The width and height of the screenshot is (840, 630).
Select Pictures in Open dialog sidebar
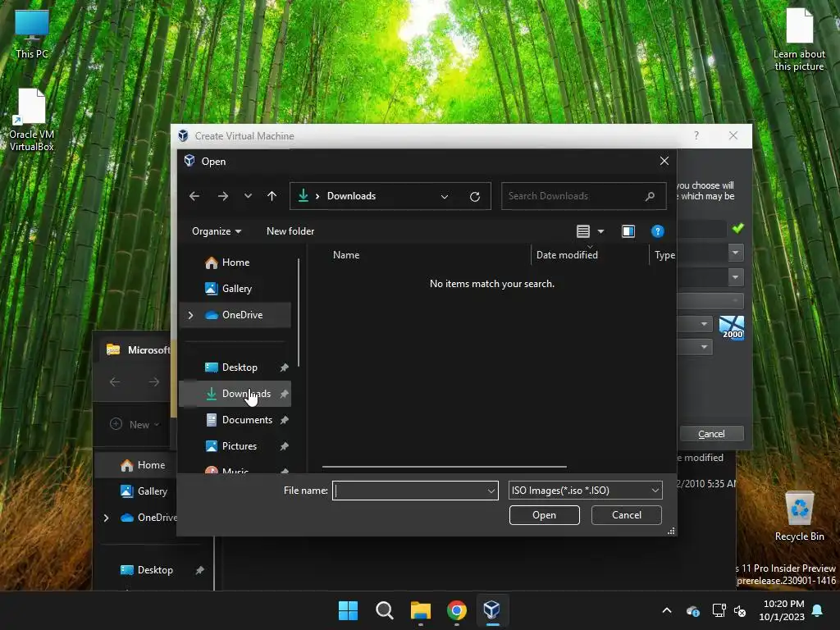point(235,445)
